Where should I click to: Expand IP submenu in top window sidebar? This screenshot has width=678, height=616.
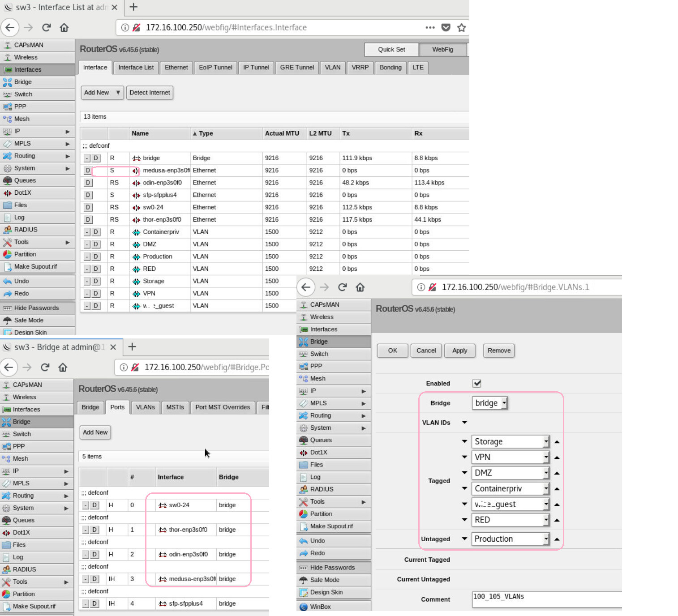68,131
